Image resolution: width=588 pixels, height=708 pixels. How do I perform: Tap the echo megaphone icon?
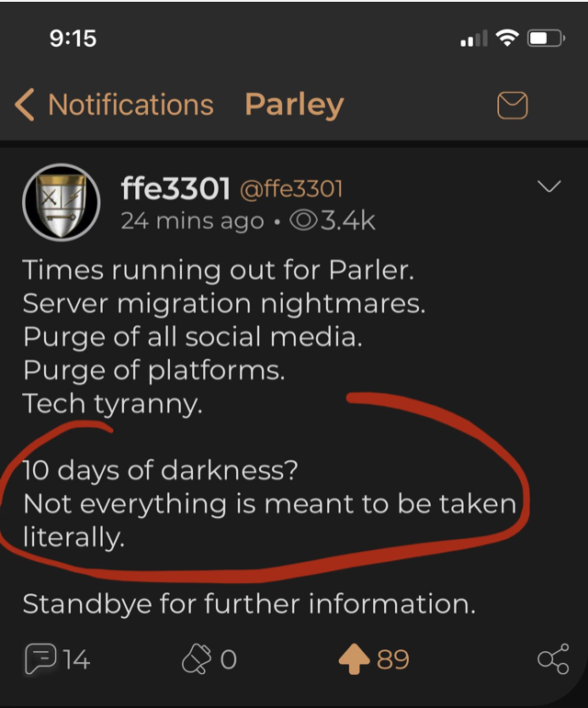pos(197,659)
